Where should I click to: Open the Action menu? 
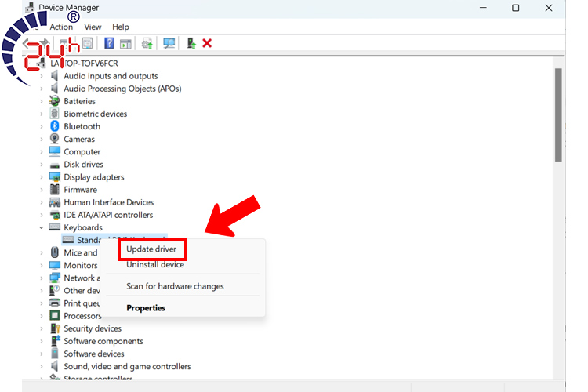coord(61,27)
